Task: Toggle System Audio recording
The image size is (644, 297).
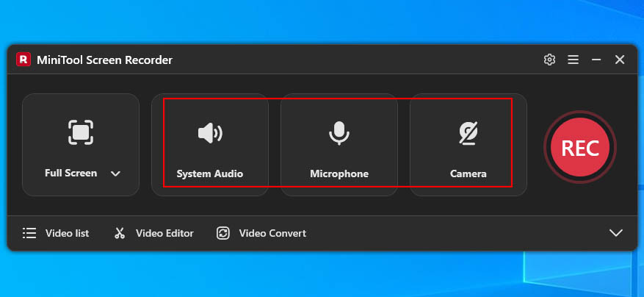Action: [210, 145]
